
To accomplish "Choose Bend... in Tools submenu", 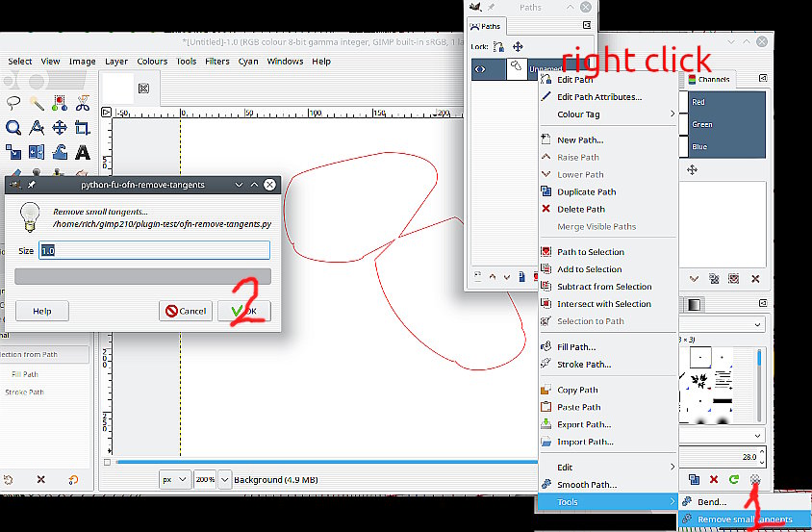I will point(745,501).
